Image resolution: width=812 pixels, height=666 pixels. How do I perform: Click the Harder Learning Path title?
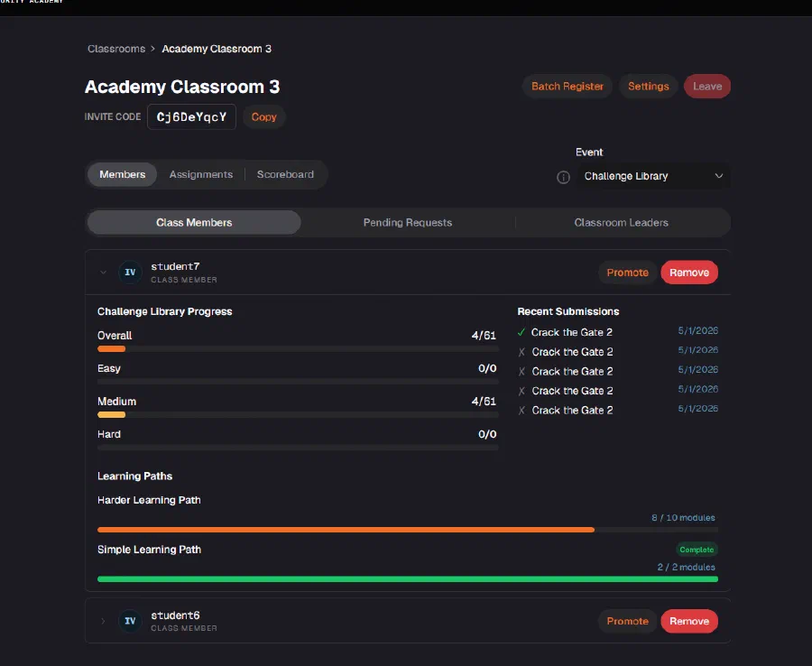point(149,500)
